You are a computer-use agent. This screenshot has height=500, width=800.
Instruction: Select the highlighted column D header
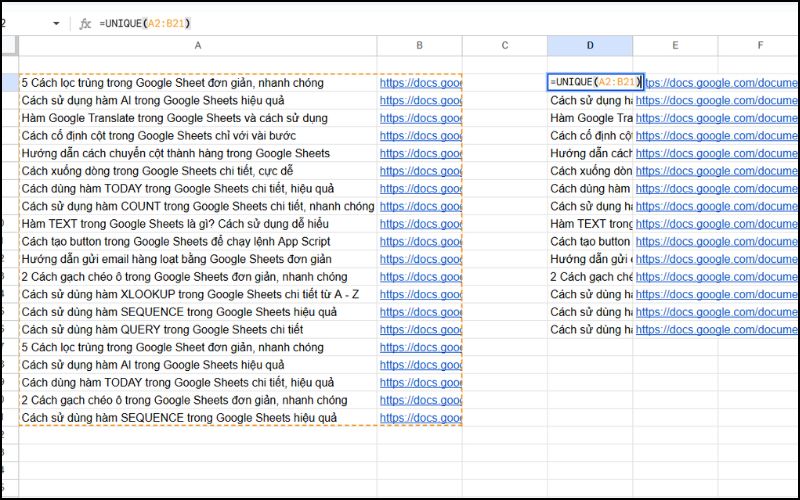click(x=590, y=46)
